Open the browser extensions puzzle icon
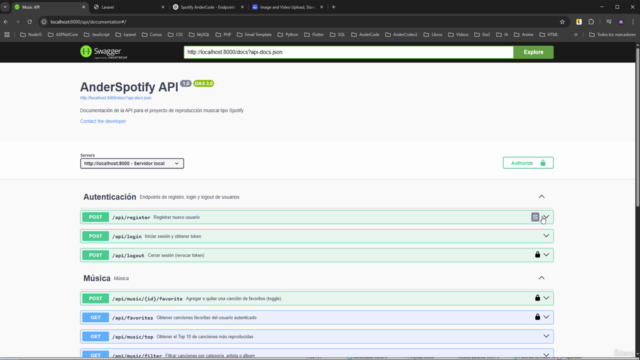Screen dimensions: 640x360 [591, 22]
